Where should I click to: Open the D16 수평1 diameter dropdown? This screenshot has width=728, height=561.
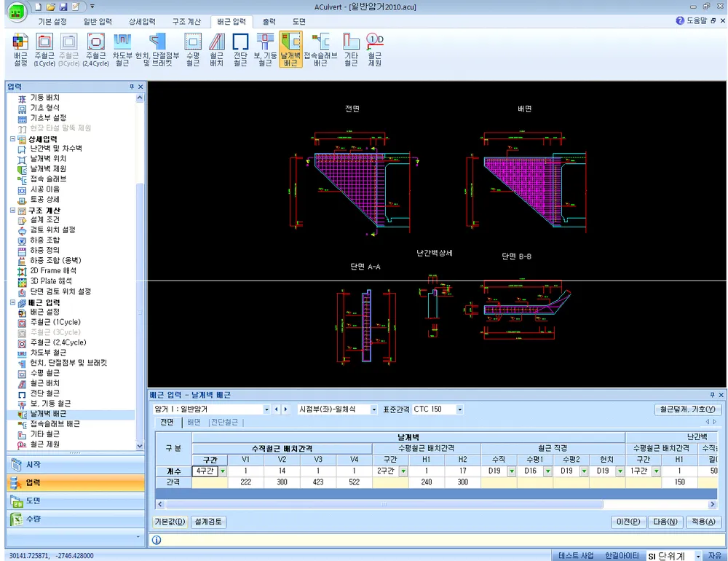click(x=547, y=471)
